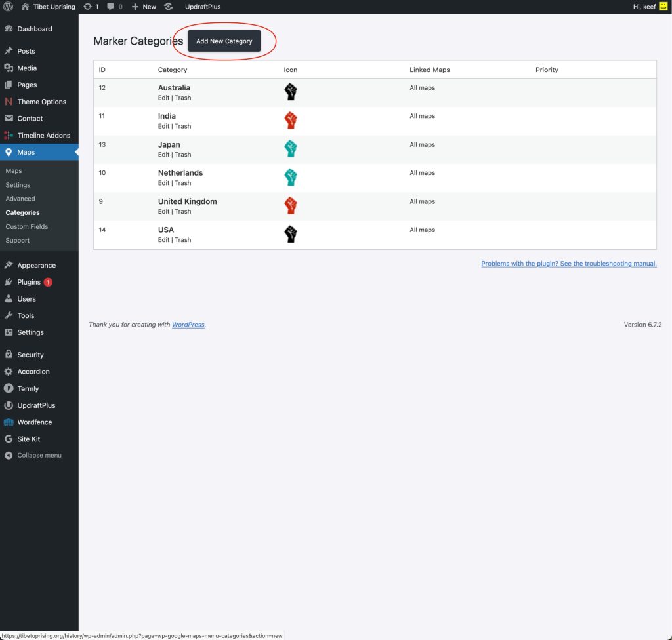The height and width of the screenshot is (640, 672).
Task: Open the WordPress link in footer
Action: click(188, 325)
